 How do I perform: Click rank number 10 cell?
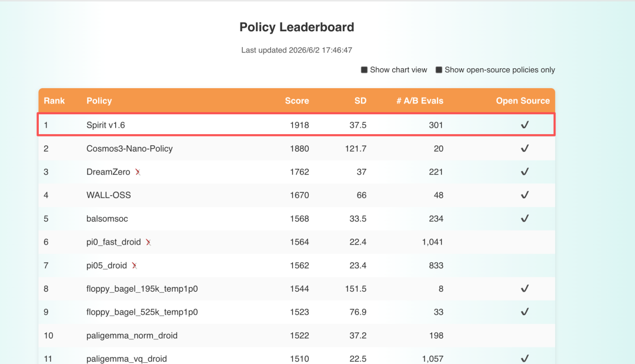[x=48, y=336]
